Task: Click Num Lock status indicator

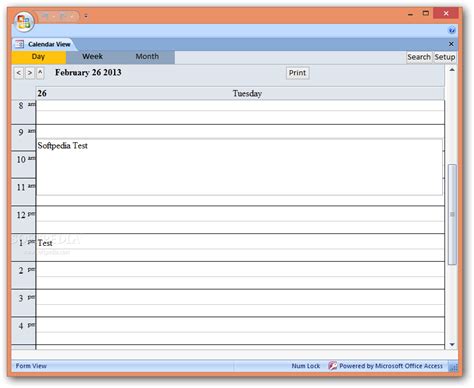Action: point(306,366)
